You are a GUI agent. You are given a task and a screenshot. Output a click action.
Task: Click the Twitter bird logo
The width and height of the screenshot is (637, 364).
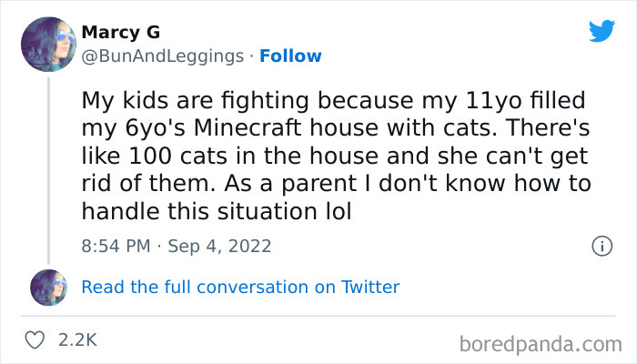(x=602, y=32)
